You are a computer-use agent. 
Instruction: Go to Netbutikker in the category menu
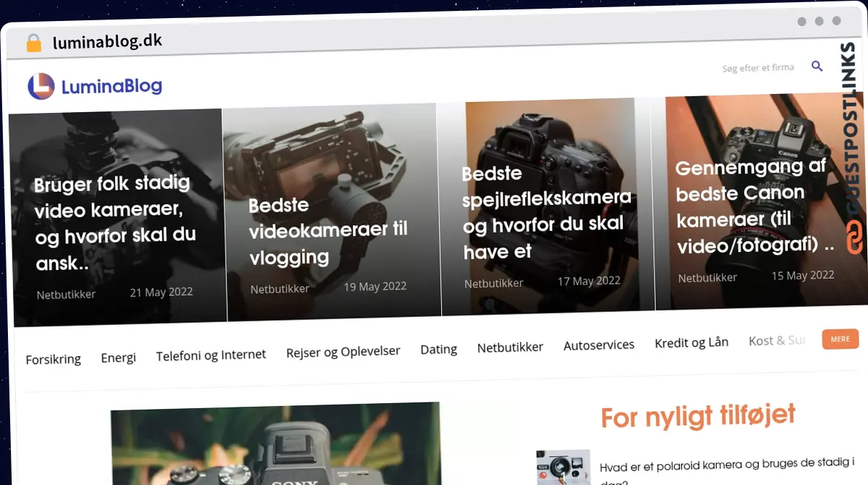click(510, 347)
